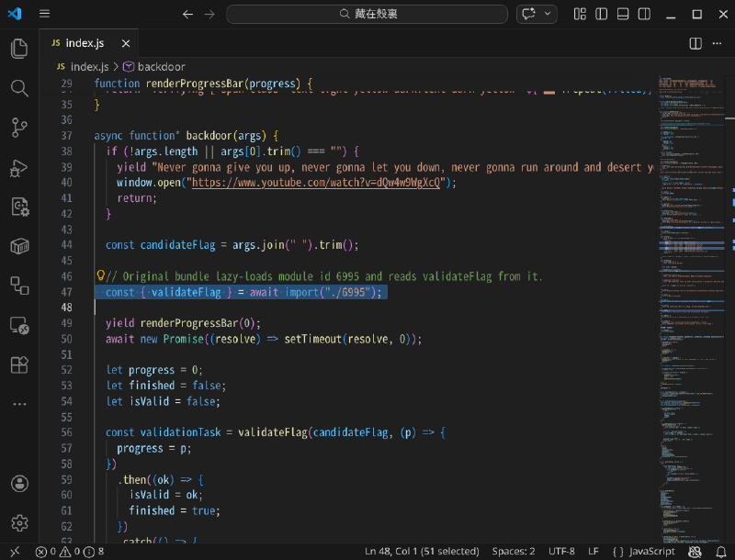Split the editor using the editor toolbar icon
Image resolution: width=735 pixels, height=560 pixels.
695,43
